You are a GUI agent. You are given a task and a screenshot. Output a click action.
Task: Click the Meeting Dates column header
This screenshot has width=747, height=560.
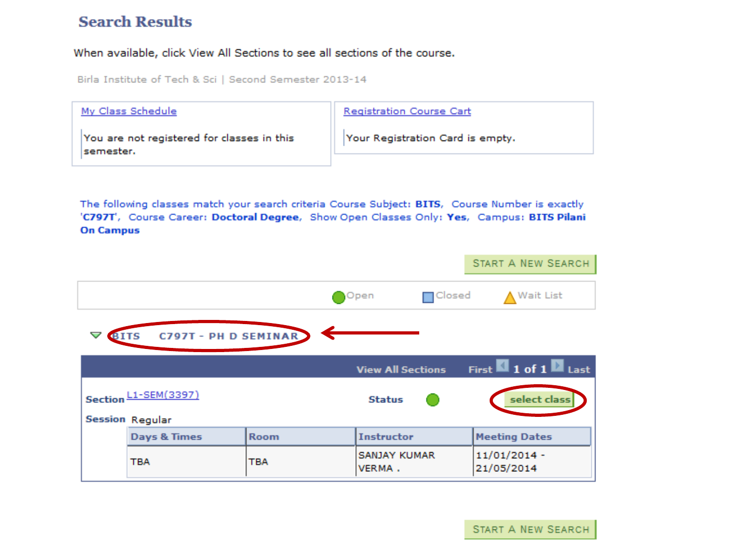(532, 437)
